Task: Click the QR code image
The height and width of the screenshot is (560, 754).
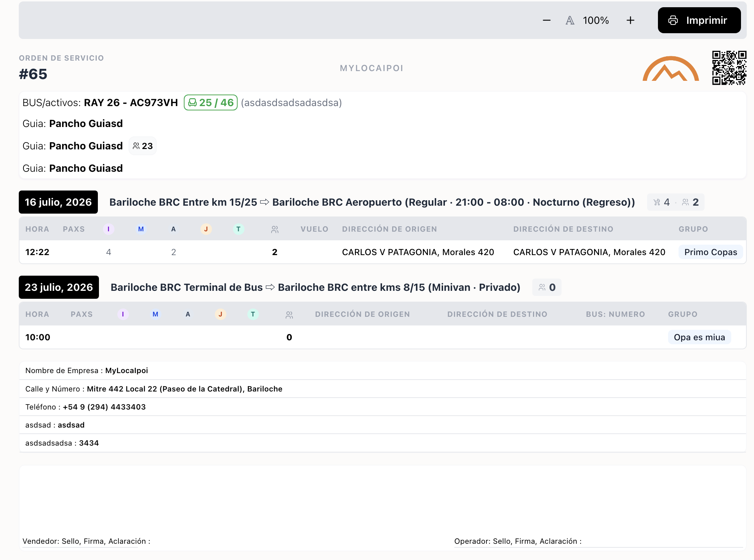Action: coord(729,68)
